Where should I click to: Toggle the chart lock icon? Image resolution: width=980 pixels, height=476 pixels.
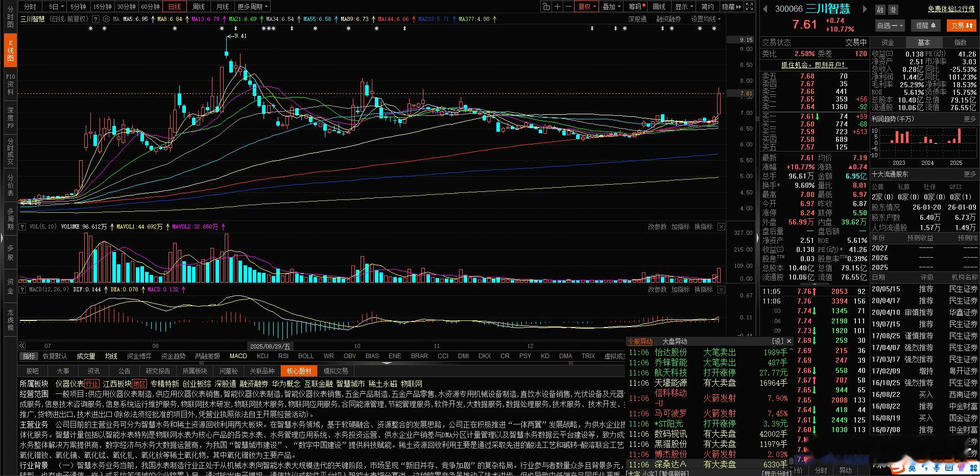(x=546, y=7)
